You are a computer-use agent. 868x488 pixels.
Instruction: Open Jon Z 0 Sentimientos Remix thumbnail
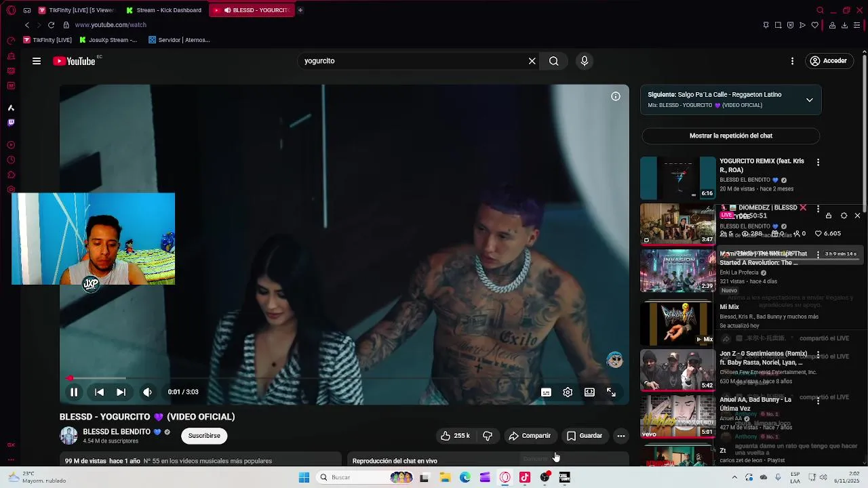click(677, 370)
